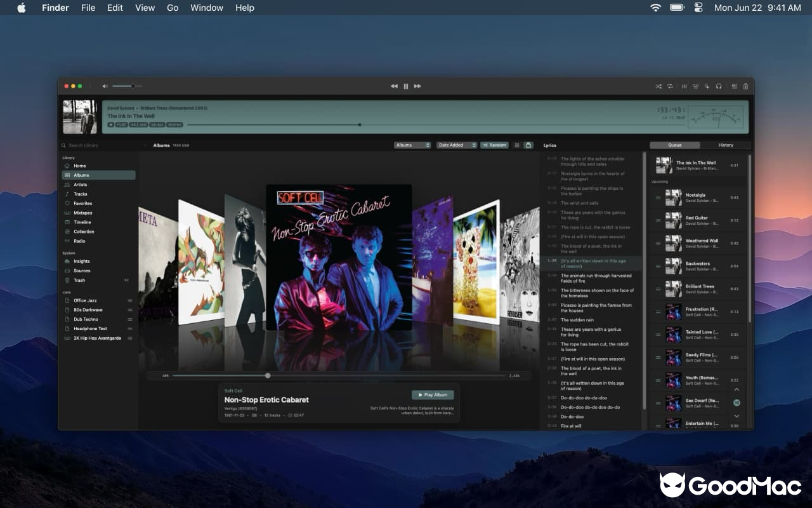The image size is (812, 508).
Task: Click the now playing album art thumbnail
Action: click(x=80, y=117)
